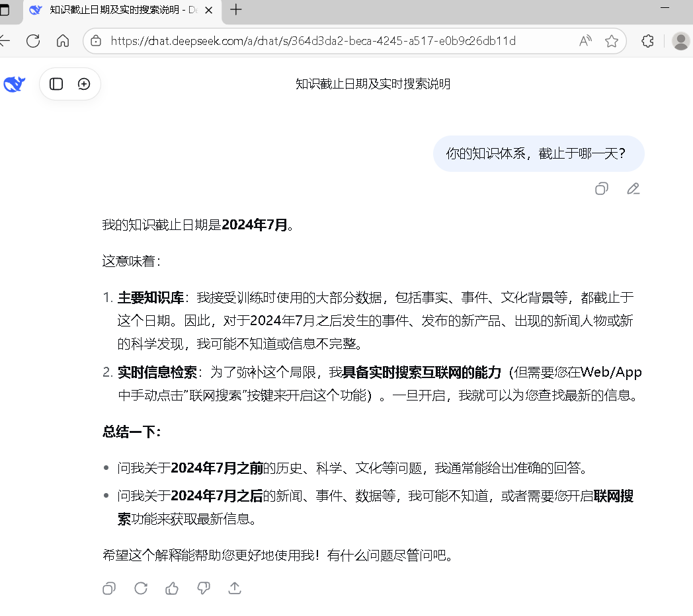Viewport: 693px width, 616px height.
Task: Start a new chat with plus icon
Action: (84, 84)
